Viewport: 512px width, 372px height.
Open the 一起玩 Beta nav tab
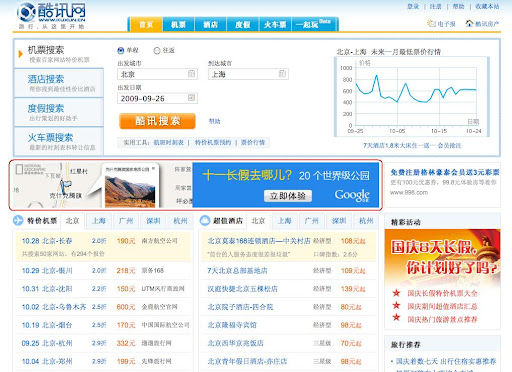tap(314, 24)
